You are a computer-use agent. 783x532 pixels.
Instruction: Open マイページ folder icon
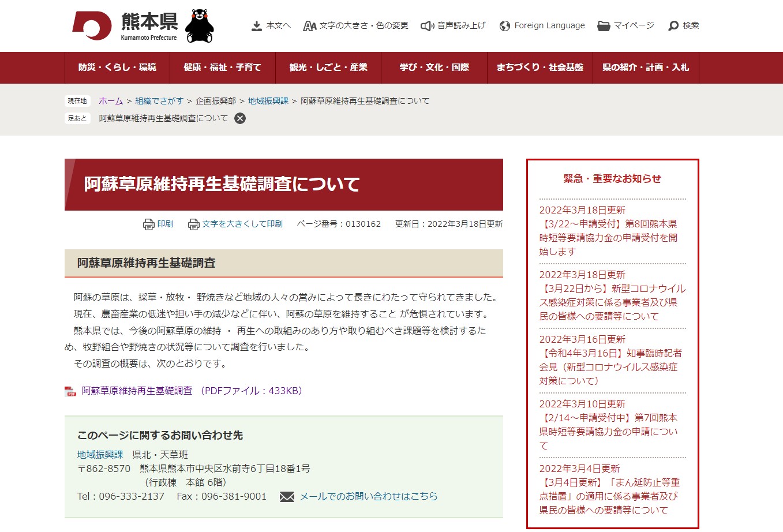[604, 26]
